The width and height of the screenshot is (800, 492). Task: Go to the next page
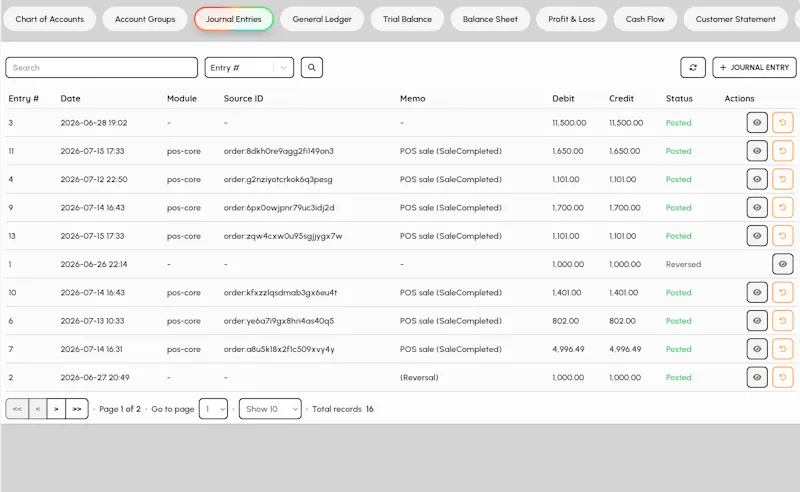coord(56,409)
